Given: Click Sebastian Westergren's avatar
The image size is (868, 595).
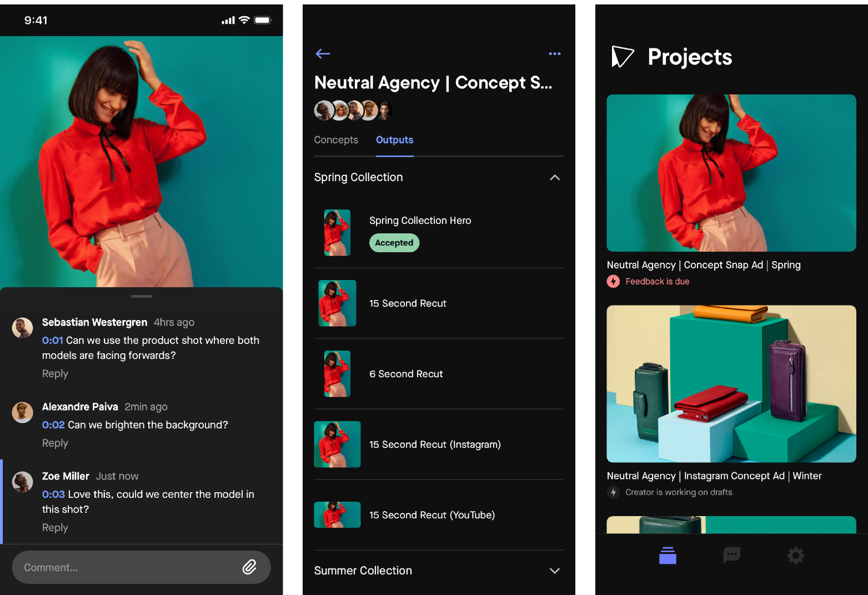Looking at the screenshot, I should pyautogui.click(x=22, y=328).
